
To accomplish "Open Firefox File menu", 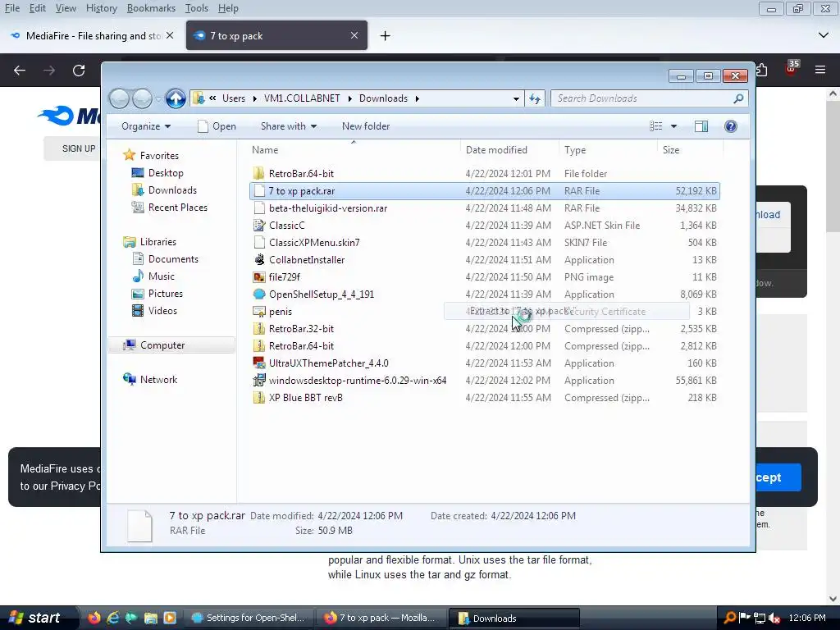I will (11, 8).
